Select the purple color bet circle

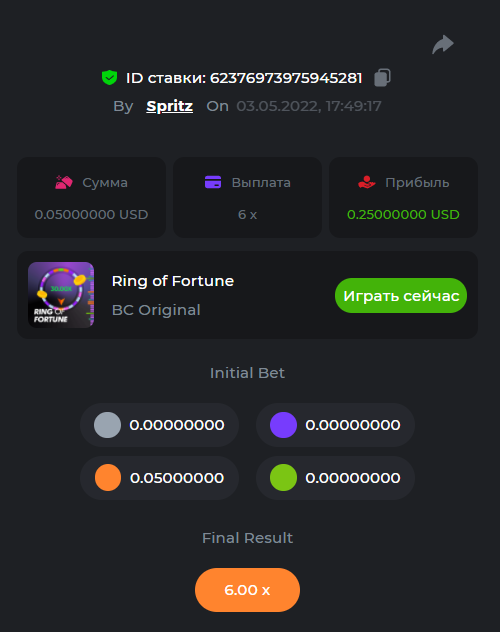click(283, 425)
